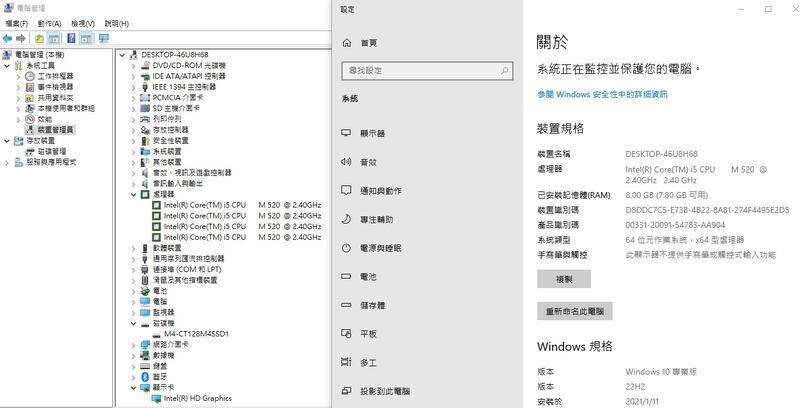The image size is (800, 408).
Task: Select the 音訊輸入與輸出 category
Action: click(x=178, y=184)
